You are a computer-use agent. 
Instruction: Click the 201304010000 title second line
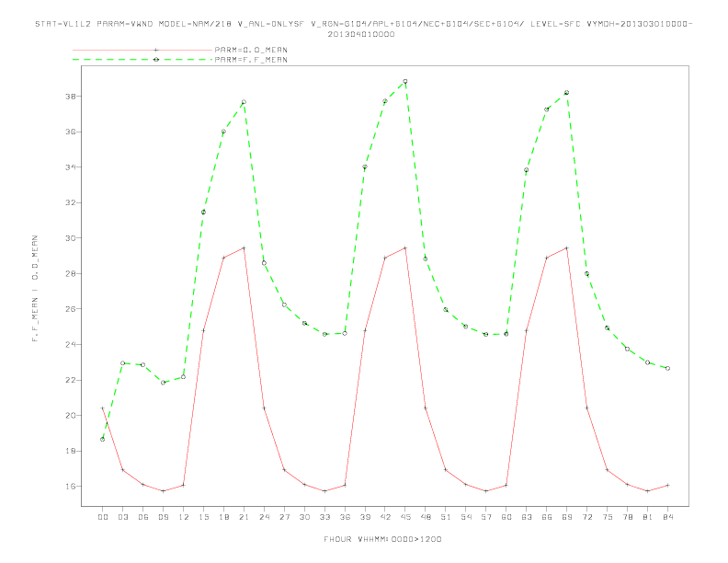pyautogui.click(x=361, y=34)
